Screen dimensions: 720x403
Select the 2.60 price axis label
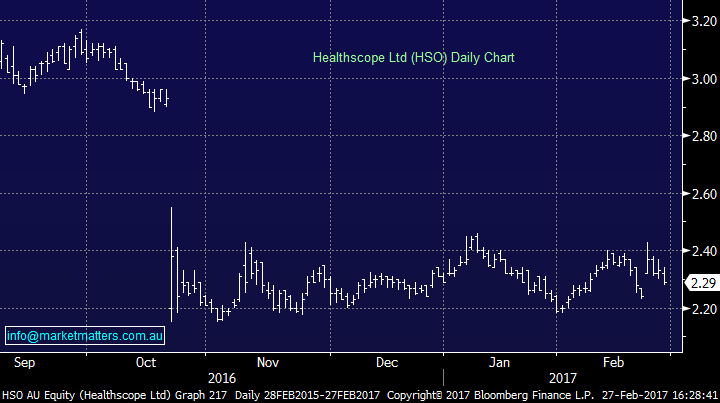tap(704, 194)
